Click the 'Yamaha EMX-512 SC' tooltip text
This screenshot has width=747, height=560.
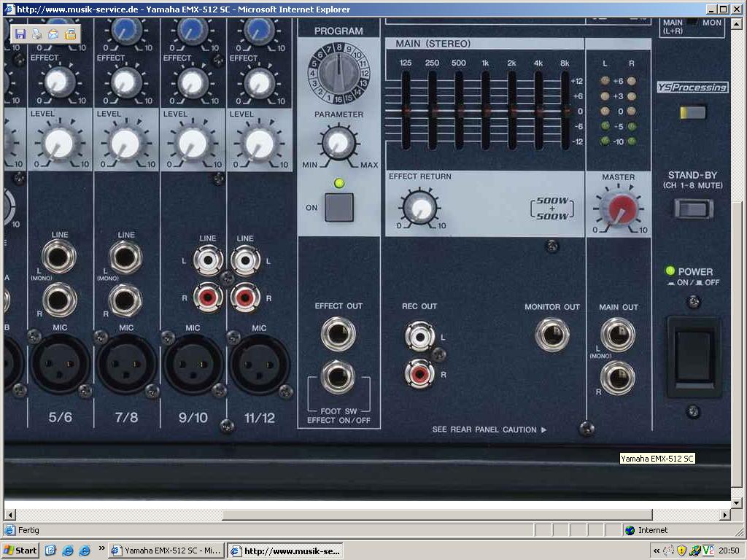click(657, 459)
